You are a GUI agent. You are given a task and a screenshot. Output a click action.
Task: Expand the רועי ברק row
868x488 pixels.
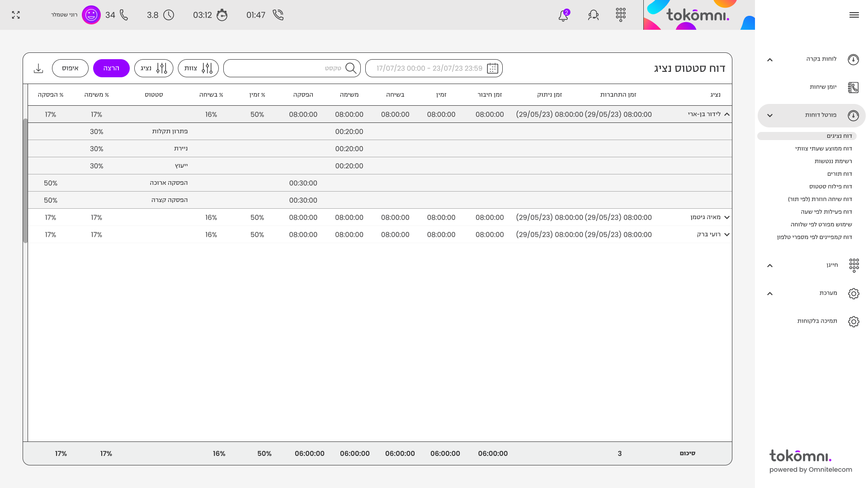727,235
